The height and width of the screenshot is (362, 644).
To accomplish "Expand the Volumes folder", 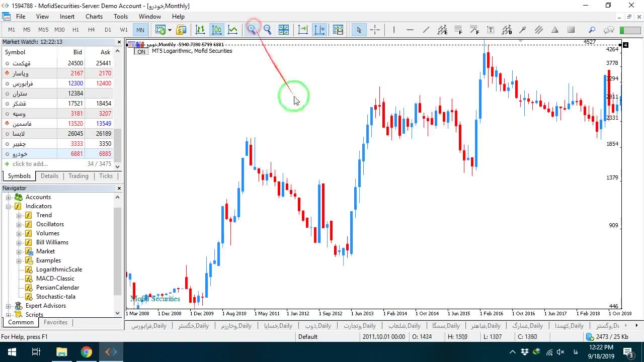I will click(x=19, y=233).
